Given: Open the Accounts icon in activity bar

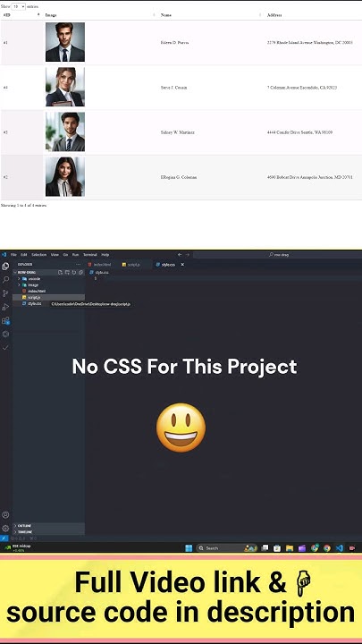Looking at the screenshot, I should (x=5, y=514).
